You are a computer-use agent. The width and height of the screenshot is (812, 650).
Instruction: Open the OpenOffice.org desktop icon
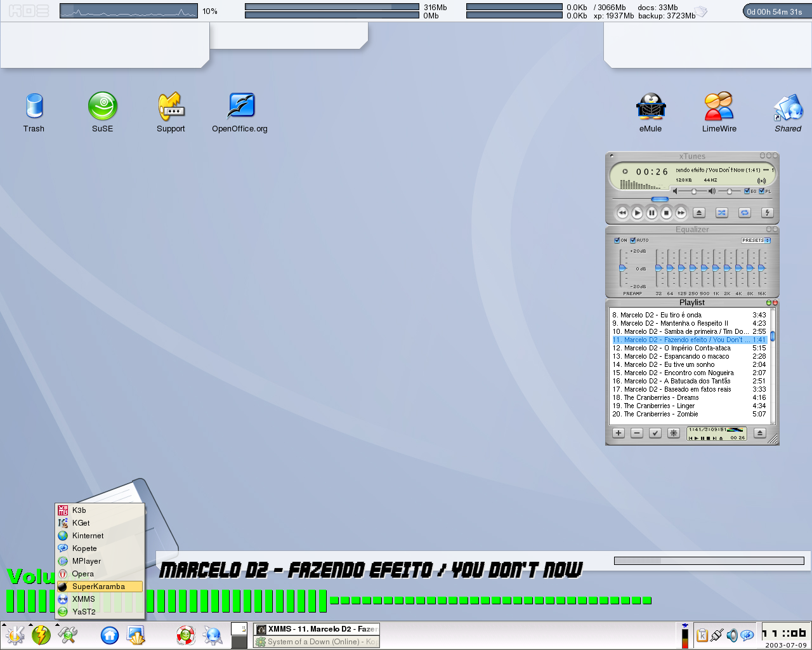[x=240, y=112]
